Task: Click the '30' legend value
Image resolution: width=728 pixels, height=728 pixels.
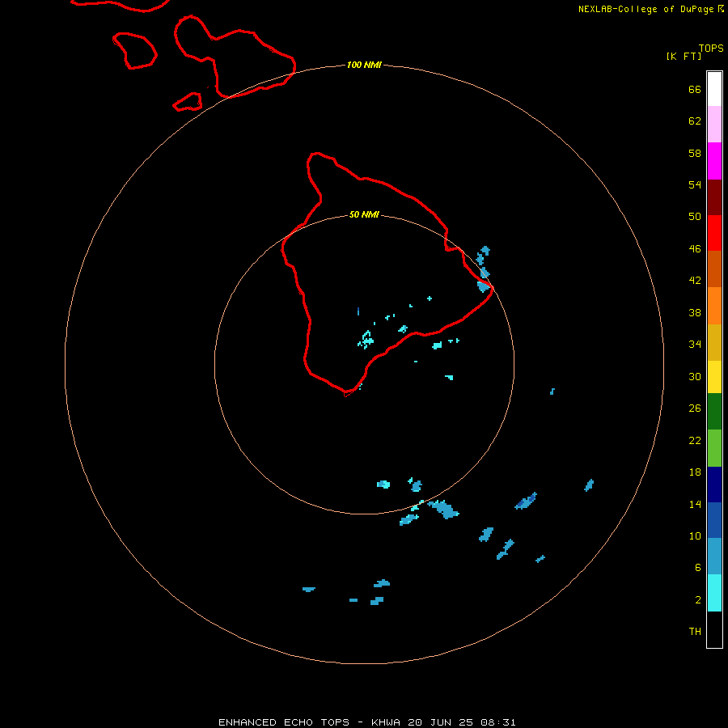Action: pos(695,376)
